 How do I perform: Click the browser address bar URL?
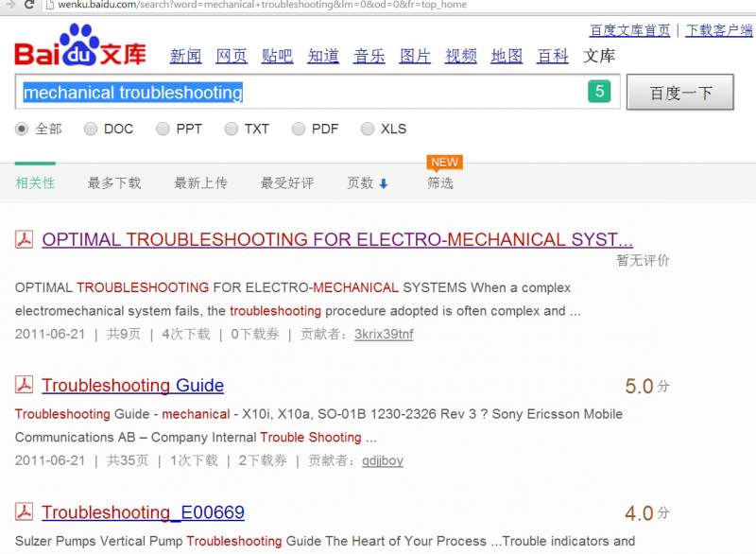click(x=263, y=5)
